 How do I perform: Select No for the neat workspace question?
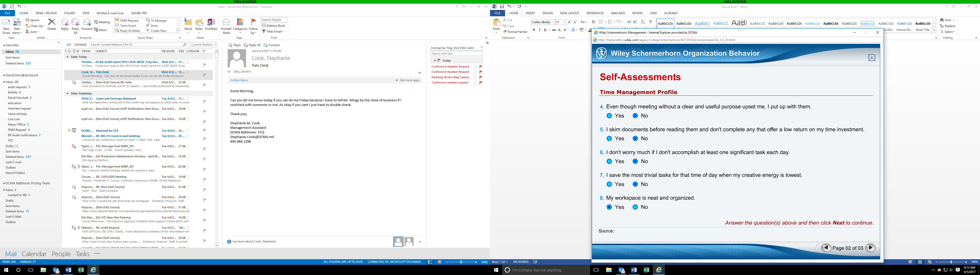pyautogui.click(x=635, y=207)
